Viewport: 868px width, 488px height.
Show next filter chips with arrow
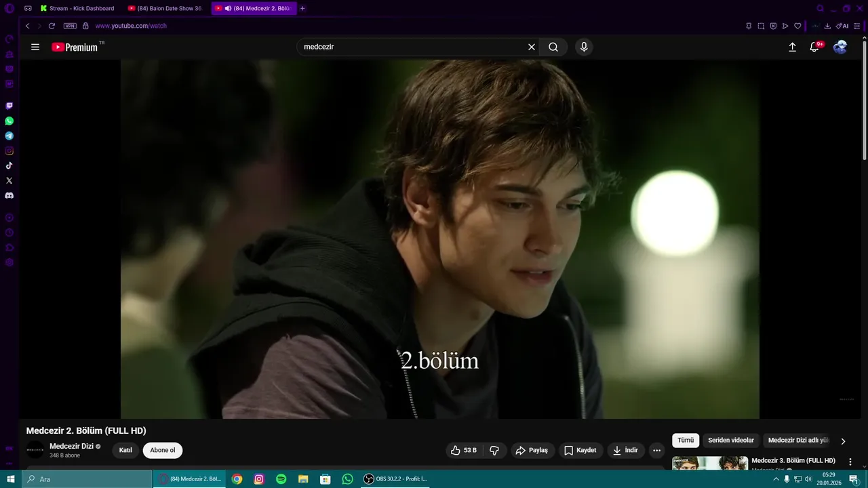pyautogui.click(x=843, y=441)
